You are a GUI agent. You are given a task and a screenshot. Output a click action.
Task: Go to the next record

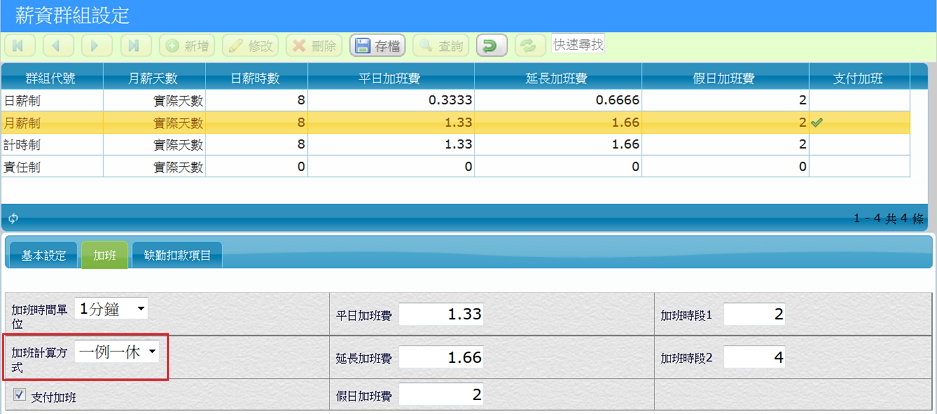pyautogui.click(x=96, y=46)
